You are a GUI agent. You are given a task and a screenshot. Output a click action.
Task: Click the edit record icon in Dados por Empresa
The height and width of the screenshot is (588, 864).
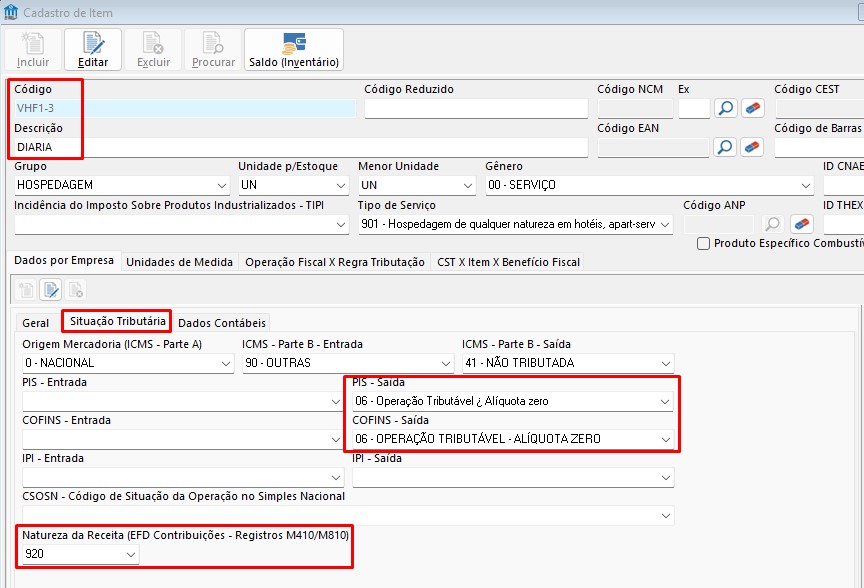(x=51, y=289)
